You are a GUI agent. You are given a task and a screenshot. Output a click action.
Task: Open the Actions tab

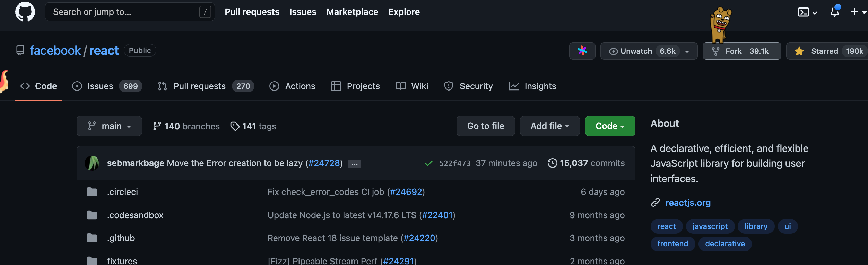click(x=292, y=86)
